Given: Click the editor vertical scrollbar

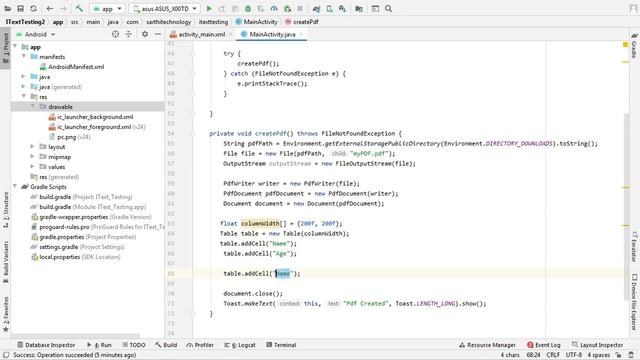Looking at the screenshot, I should click(627, 207).
